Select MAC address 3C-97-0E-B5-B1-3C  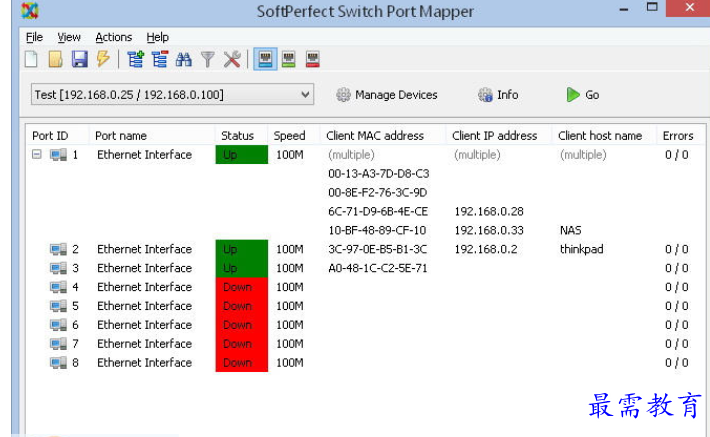(378, 249)
